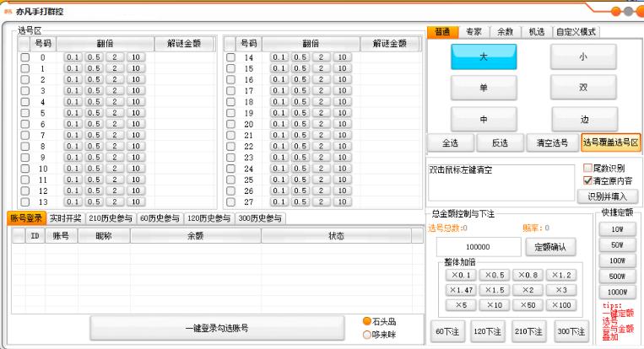This screenshot has width=644, height=349.
Task: Check the checkbox for number 14
Action: coord(230,57)
